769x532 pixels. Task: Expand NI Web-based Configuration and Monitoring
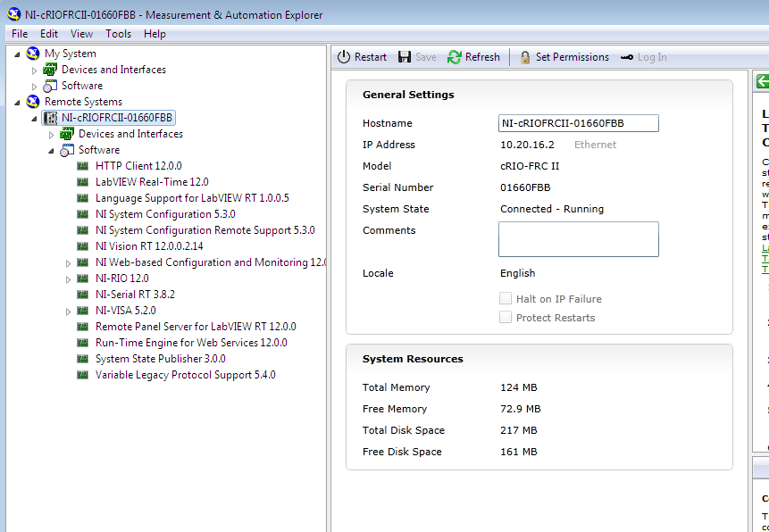(69, 263)
